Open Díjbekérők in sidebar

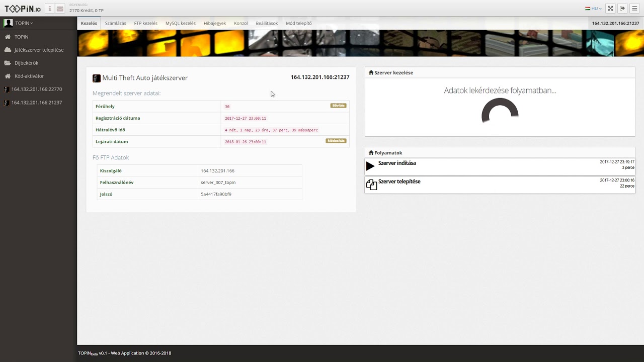click(x=38, y=63)
